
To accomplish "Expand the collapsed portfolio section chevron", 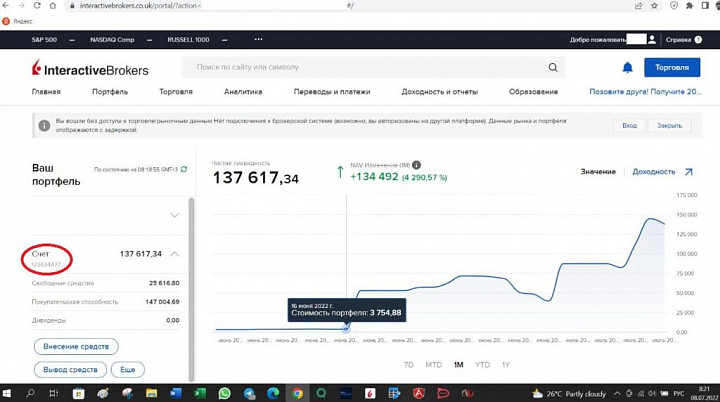I will pos(174,215).
